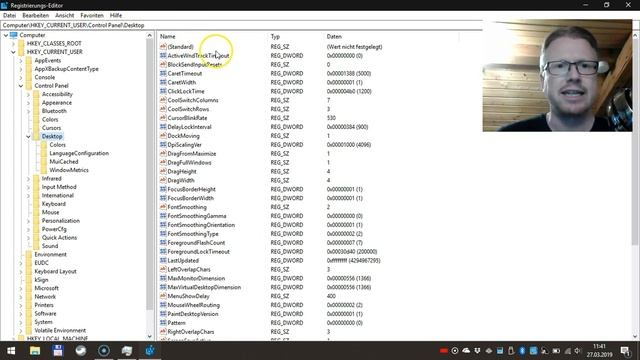Image resolution: width=640 pixels, height=360 pixels.
Task: Select the Mouse folder icon
Action: [x=36, y=212]
